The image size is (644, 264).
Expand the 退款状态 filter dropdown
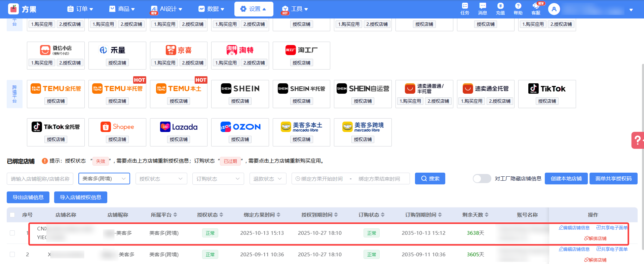coord(267,179)
